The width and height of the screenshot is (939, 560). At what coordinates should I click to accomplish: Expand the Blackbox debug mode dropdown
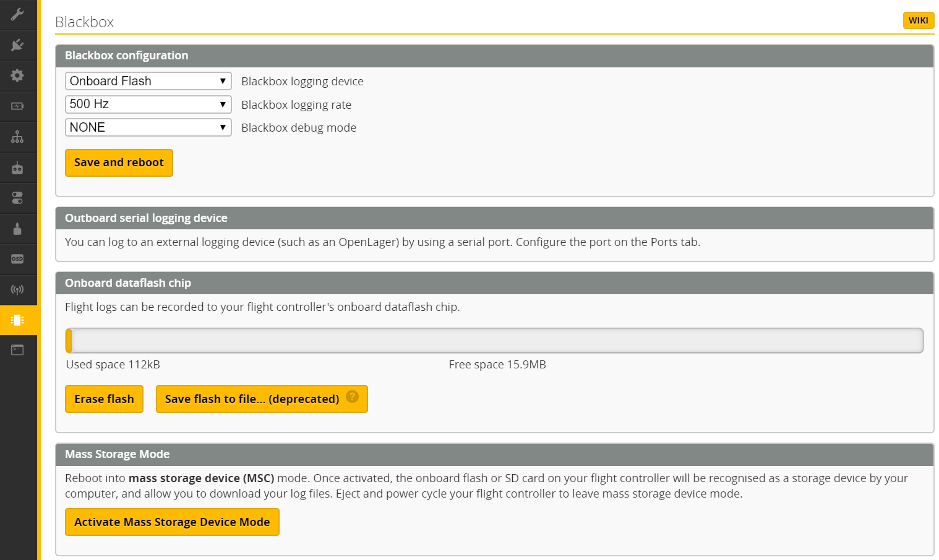pos(148,127)
